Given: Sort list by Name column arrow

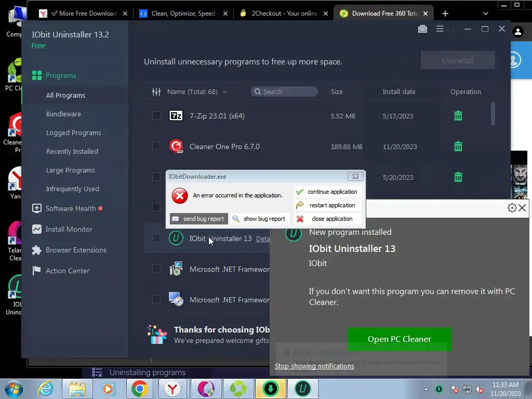Looking at the screenshot, I should 224,92.
